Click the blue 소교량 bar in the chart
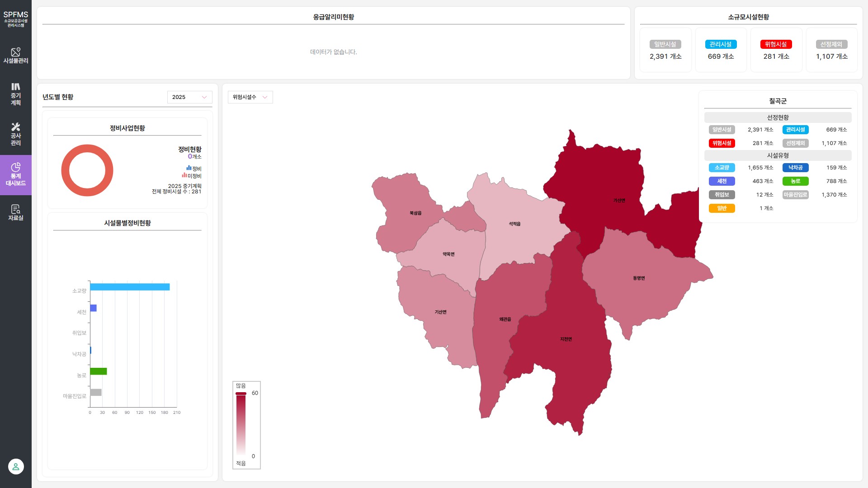This screenshot has width=868, height=488. point(130,287)
